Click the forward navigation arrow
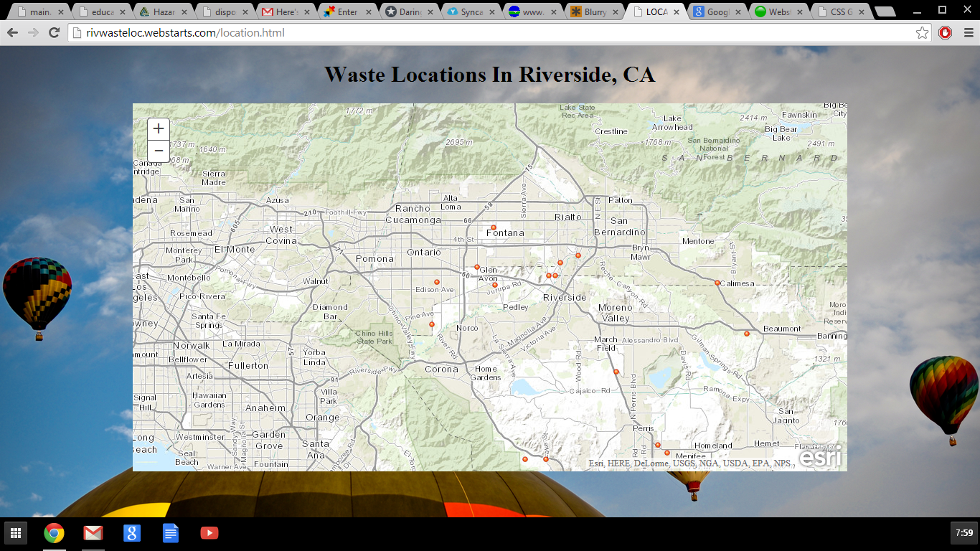Viewport: 980px width, 551px height. (33, 33)
